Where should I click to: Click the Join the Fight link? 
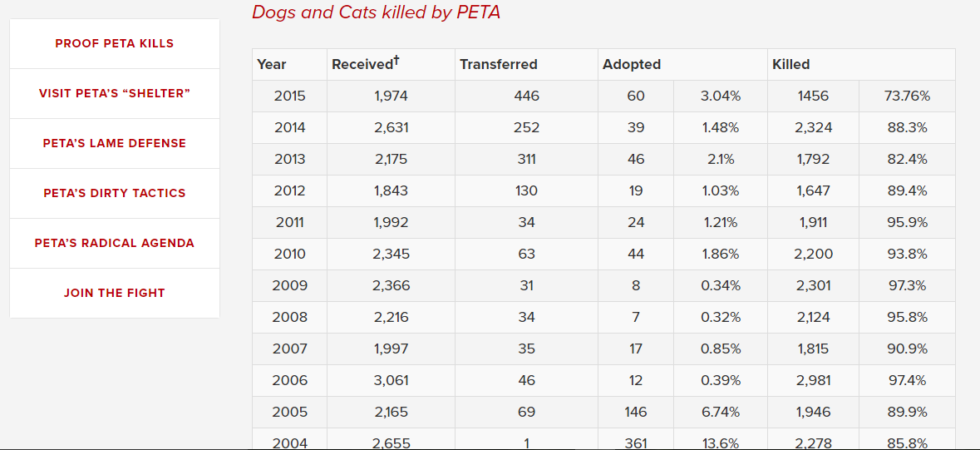(x=115, y=293)
